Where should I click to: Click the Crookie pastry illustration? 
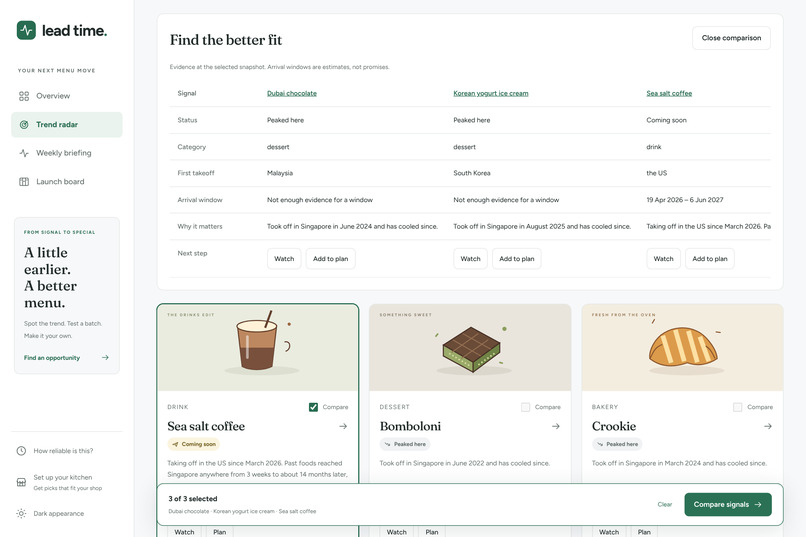click(683, 348)
